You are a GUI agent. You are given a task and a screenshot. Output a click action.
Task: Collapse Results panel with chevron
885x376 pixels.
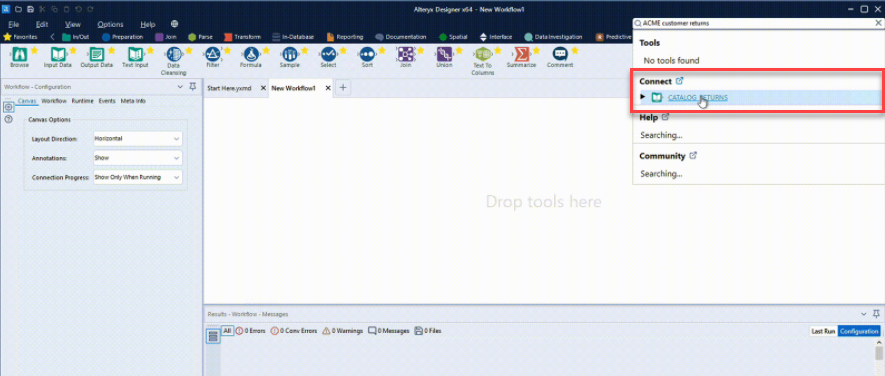[x=864, y=313]
